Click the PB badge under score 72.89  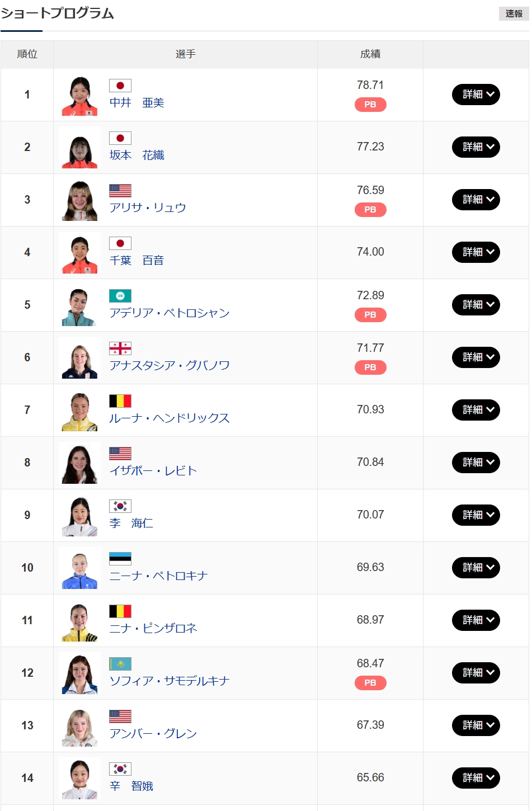pos(370,315)
